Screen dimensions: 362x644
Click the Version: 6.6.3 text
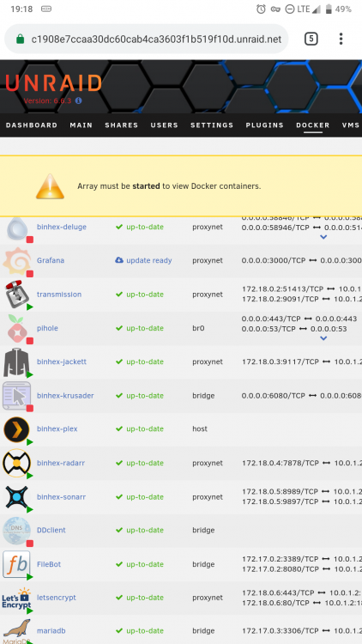point(48,100)
